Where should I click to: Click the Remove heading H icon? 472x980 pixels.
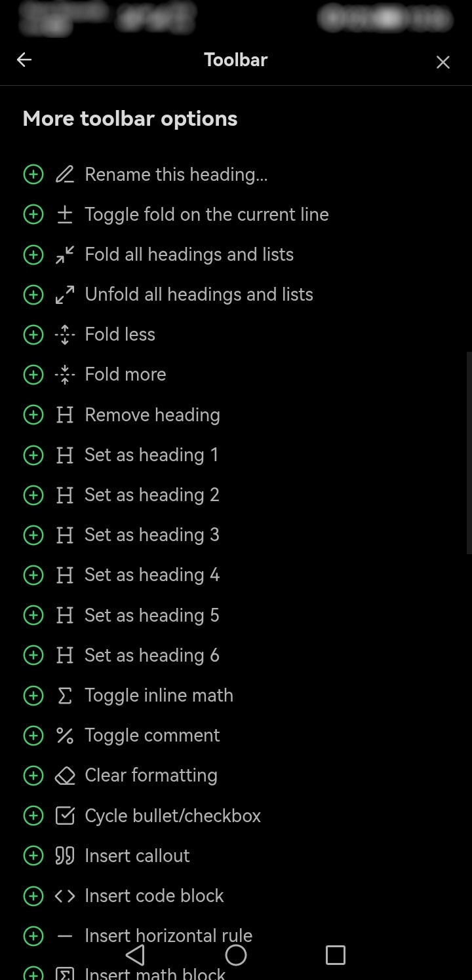(64, 414)
